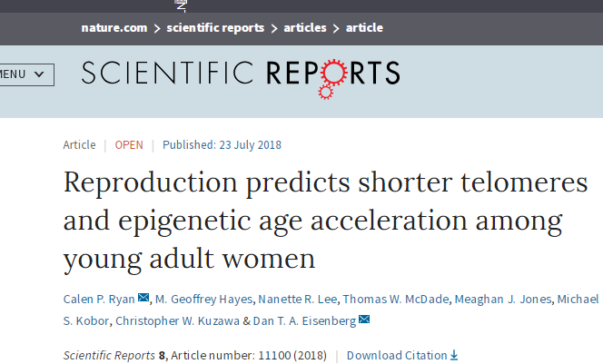This screenshot has width=603, height=364.
Task: Click the download arrow icon after Download Citation
Action: pos(454,355)
